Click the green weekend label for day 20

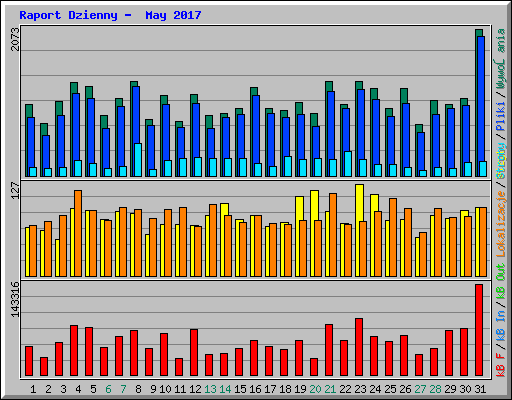(x=315, y=389)
